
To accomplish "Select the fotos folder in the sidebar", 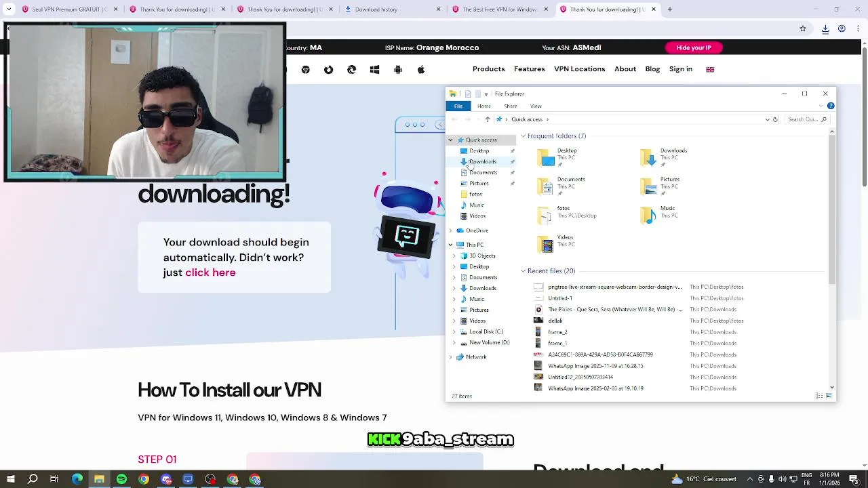I will 476,194.
